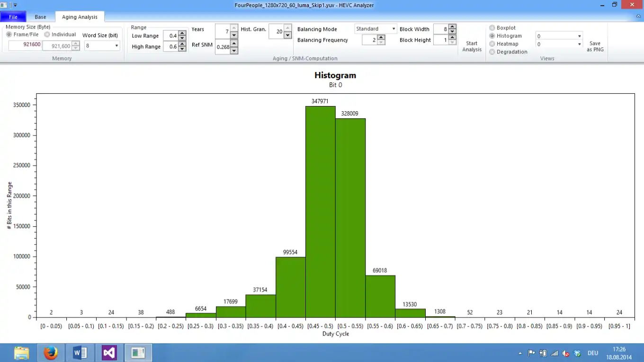Click the Hist. Gran. input field

point(276,31)
